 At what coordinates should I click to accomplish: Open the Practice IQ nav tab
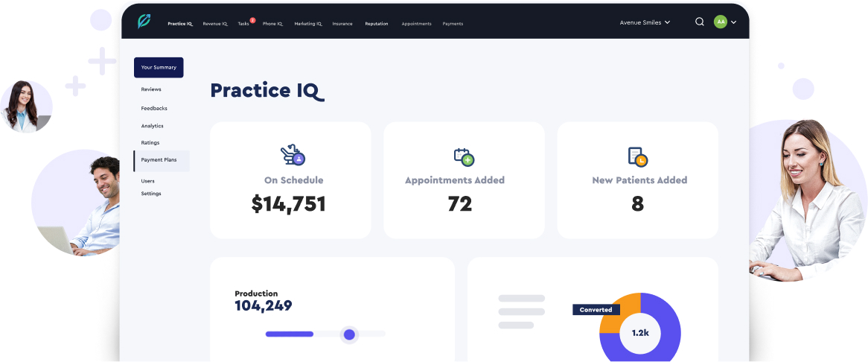(180, 24)
